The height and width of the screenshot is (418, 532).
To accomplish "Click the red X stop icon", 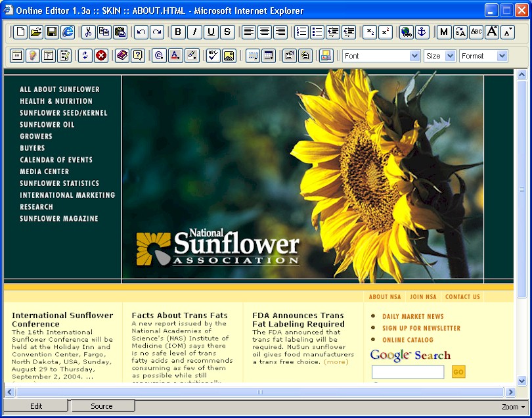I will click(x=101, y=56).
